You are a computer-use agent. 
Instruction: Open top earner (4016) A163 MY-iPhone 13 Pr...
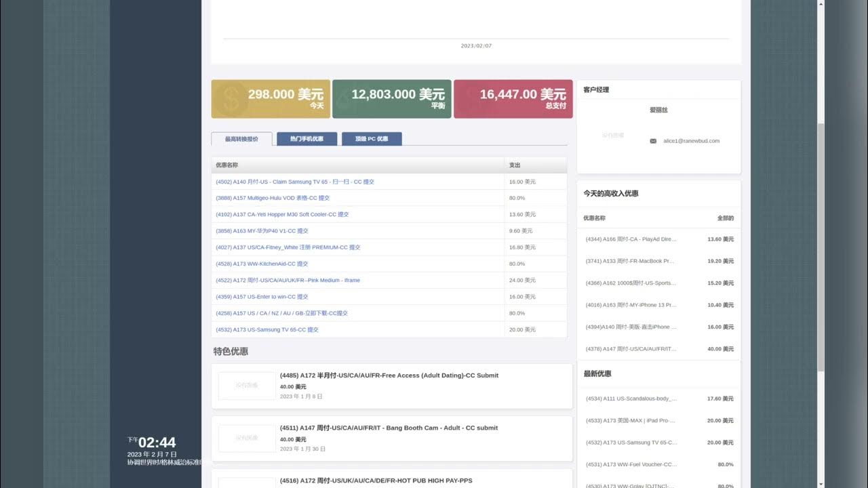click(631, 305)
